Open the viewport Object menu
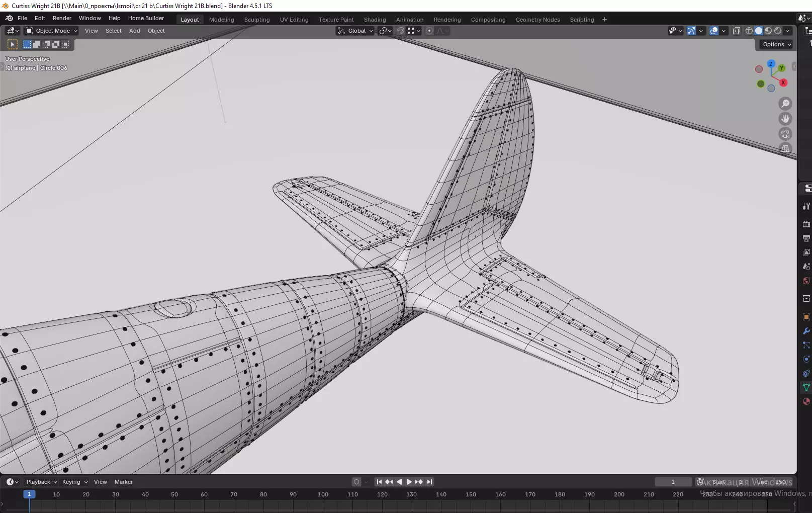812x513 pixels. tap(156, 31)
